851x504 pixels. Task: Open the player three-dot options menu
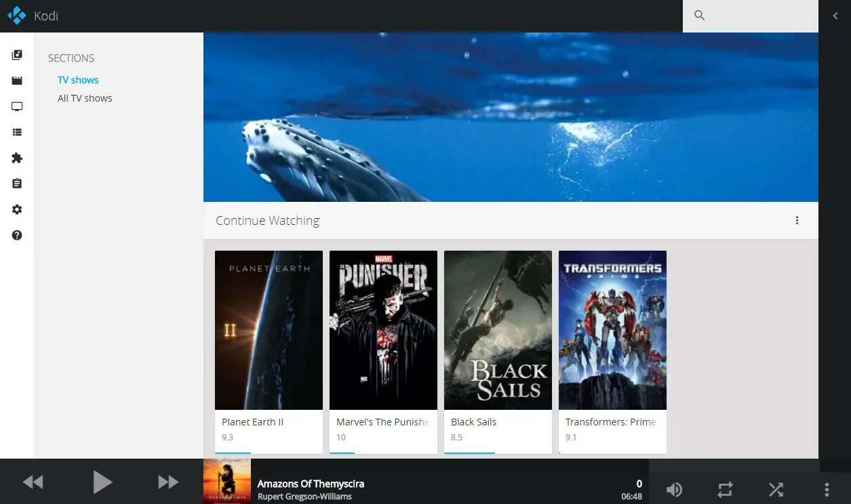(827, 489)
